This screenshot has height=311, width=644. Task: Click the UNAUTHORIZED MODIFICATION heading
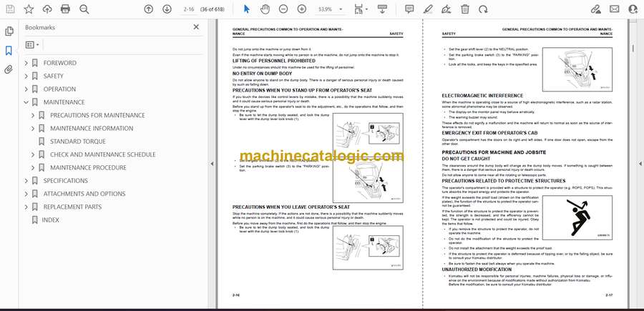(477, 270)
